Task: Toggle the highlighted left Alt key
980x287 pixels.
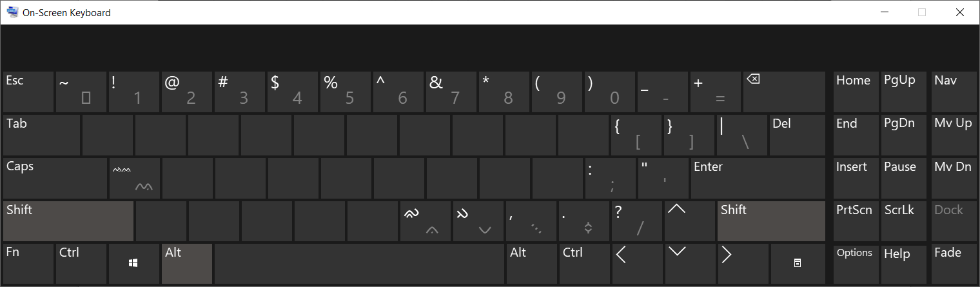Action: pos(186,263)
